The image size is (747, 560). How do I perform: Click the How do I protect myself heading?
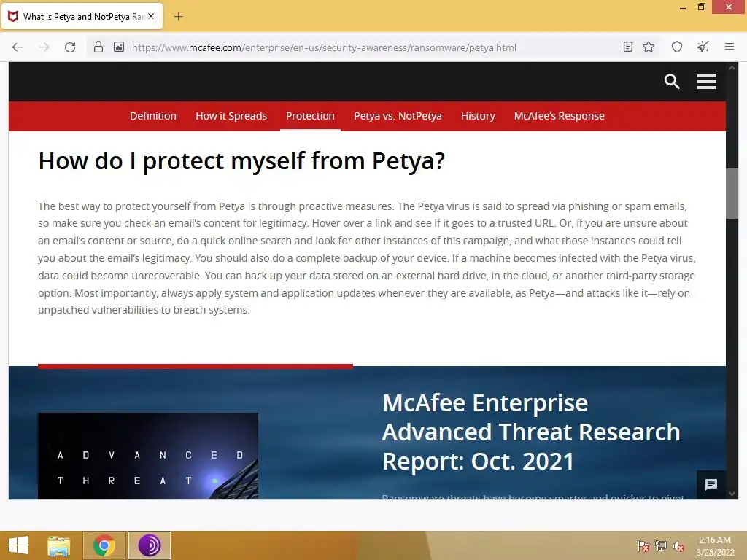click(x=241, y=161)
